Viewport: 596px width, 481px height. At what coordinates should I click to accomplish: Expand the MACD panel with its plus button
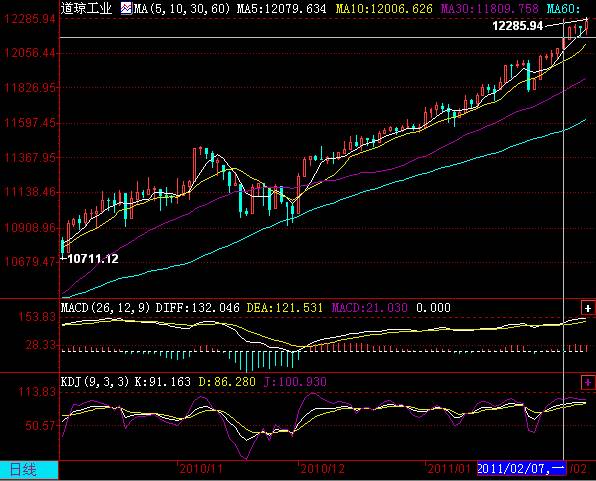click(588, 308)
